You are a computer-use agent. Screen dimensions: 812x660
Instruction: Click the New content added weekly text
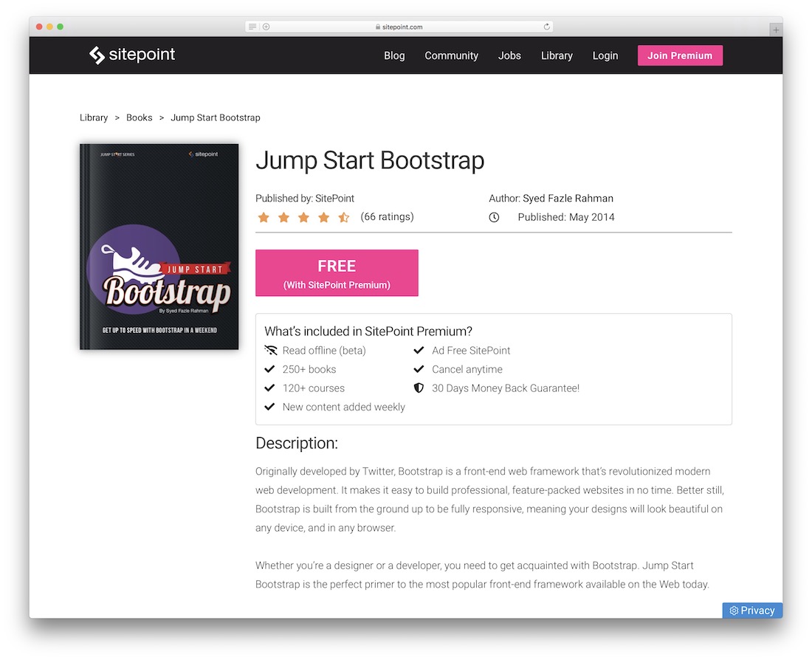point(344,408)
